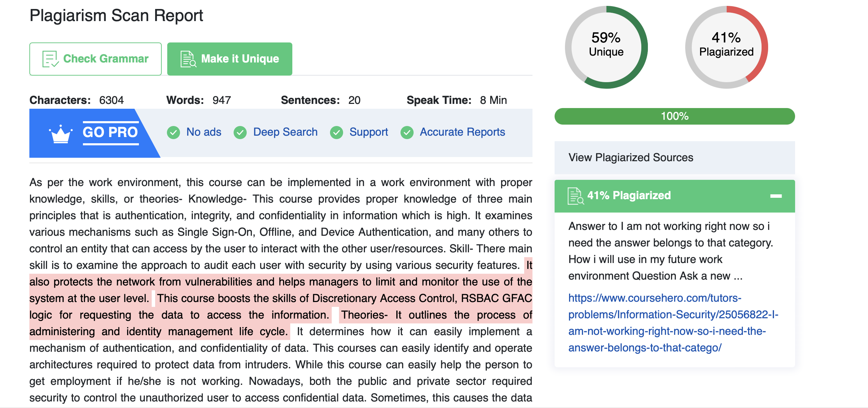The width and height of the screenshot is (868, 408).
Task: Select the Deep Search feature label
Action: click(285, 132)
